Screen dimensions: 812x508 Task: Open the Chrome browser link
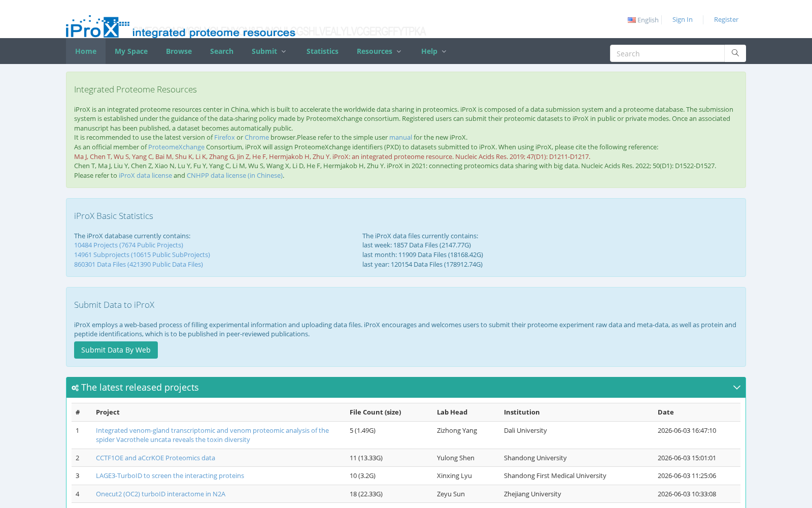[257, 137]
